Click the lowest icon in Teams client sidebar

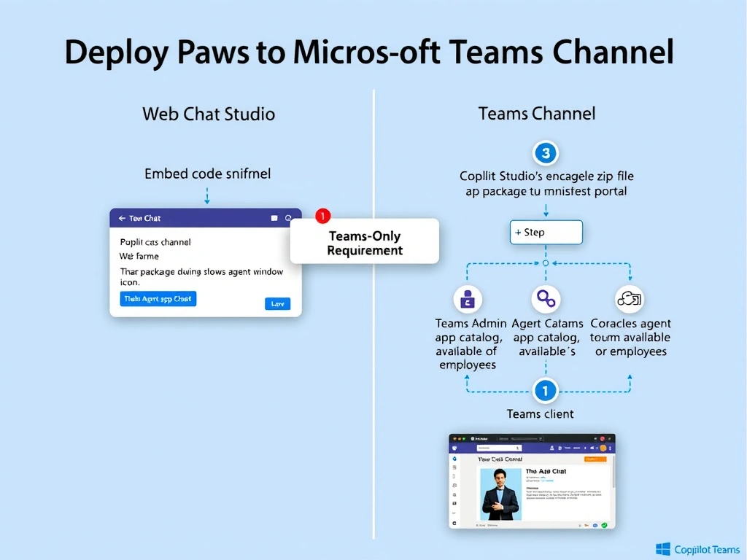tap(454, 523)
